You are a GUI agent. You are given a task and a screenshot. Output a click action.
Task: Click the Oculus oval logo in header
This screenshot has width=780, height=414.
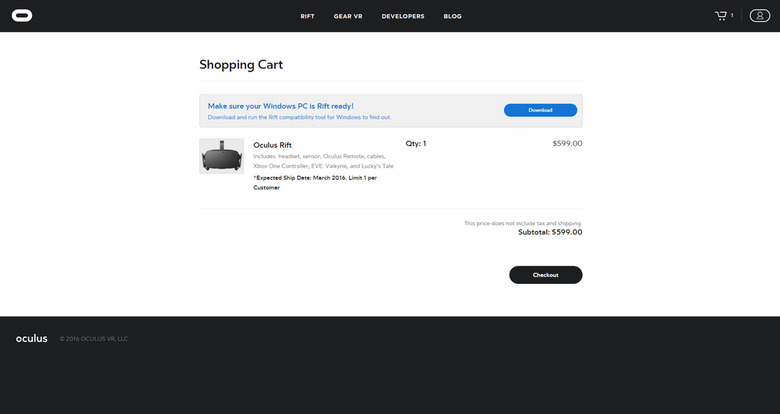click(22, 16)
